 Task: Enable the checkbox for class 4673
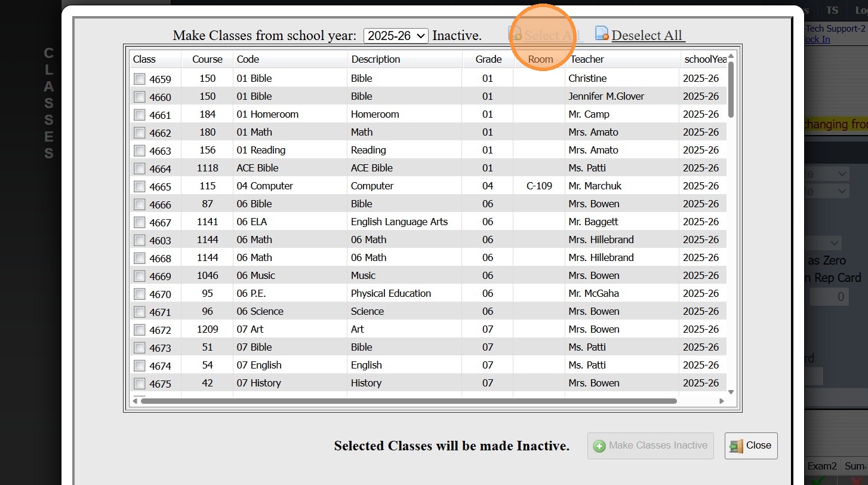139,347
